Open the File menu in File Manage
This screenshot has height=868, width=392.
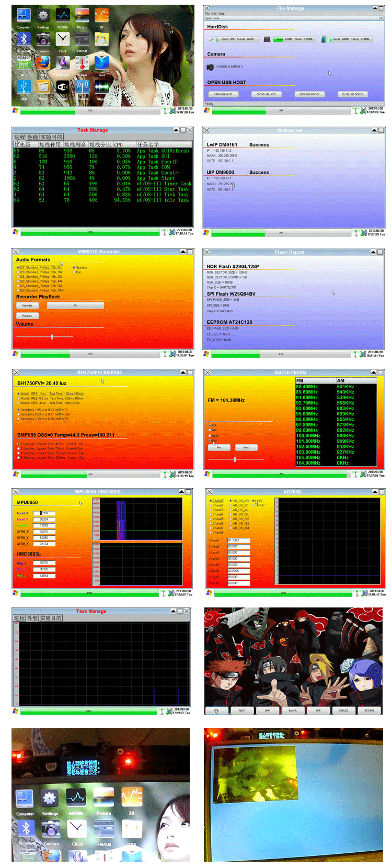point(207,14)
